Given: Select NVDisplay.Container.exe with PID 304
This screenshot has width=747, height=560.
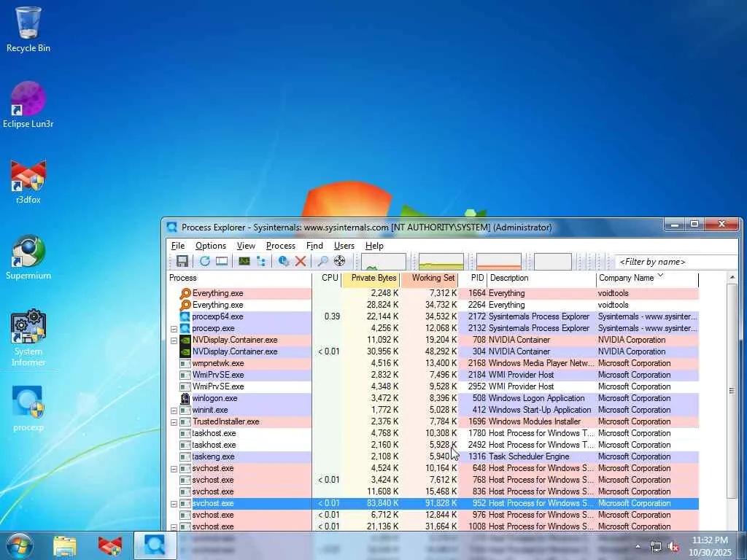Looking at the screenshot, I should (x=433, y=351).
